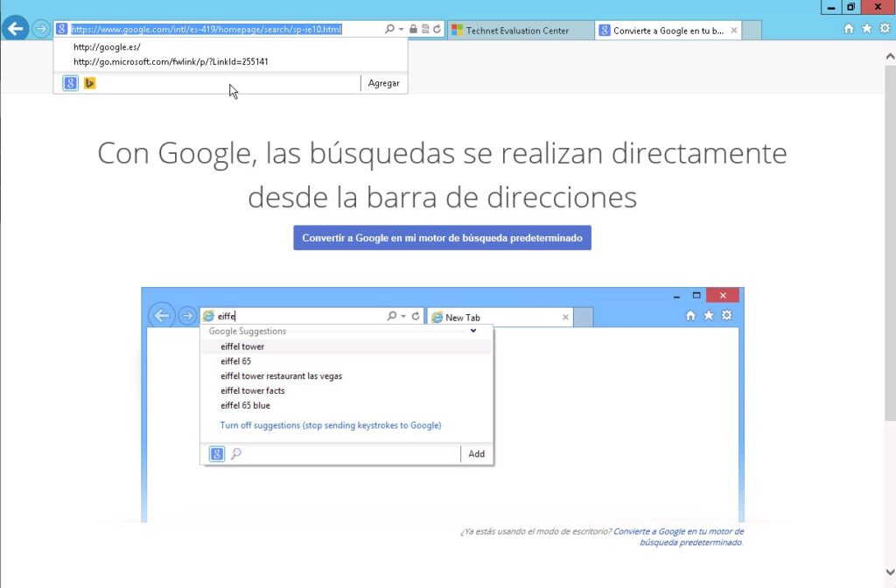Click the Internet Explorer example screenshot image

tap(443, 404)
